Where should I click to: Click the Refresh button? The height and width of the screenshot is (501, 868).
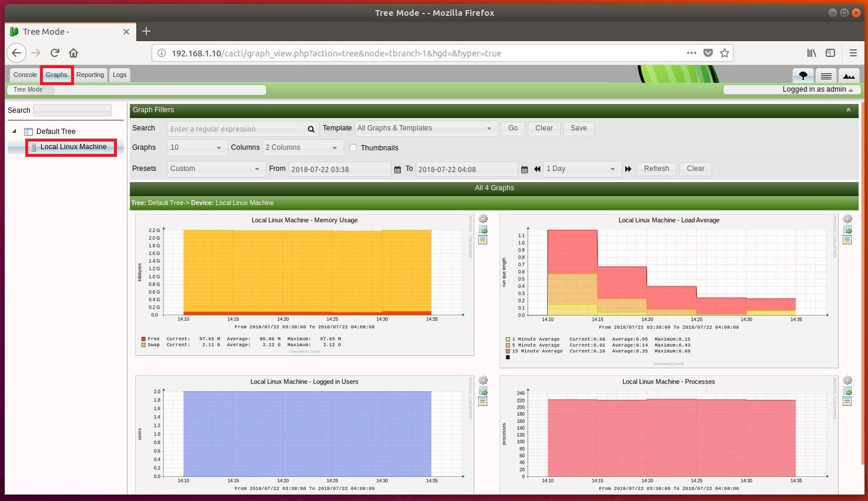656,169
